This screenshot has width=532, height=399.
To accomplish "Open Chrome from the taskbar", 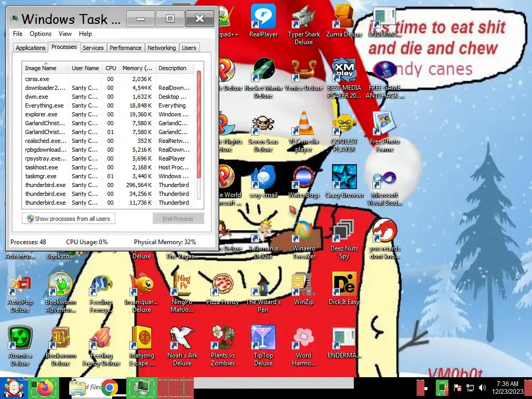I will 109,388.
